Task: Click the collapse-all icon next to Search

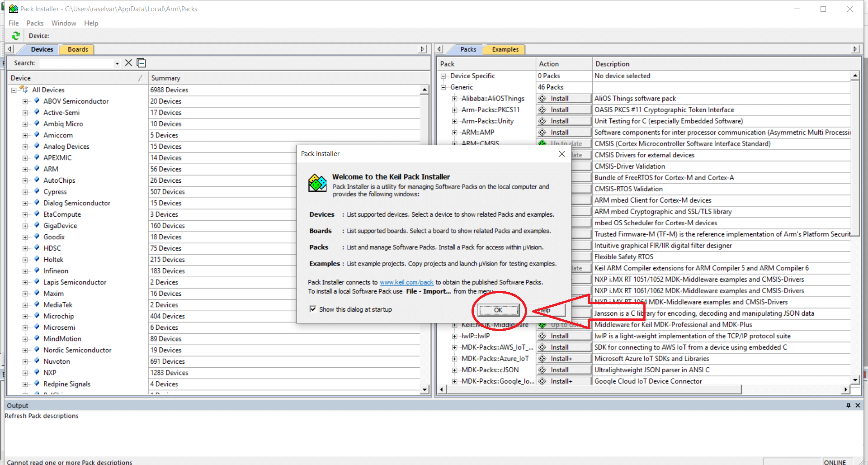Action: click(142, 63)
